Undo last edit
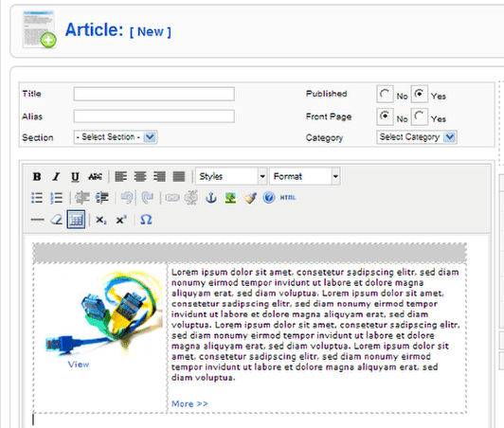 click(x=127, y=198)
